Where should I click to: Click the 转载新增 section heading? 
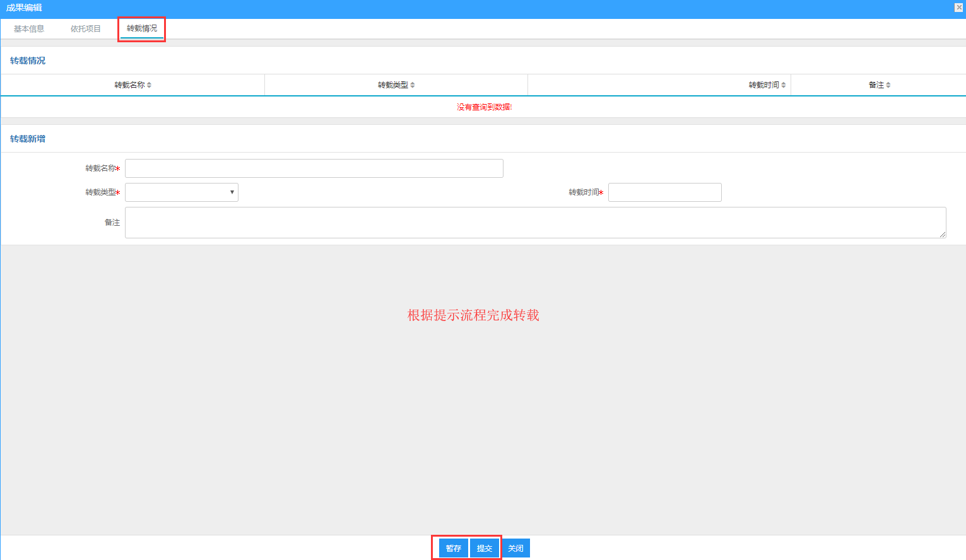tap(28, 139)
